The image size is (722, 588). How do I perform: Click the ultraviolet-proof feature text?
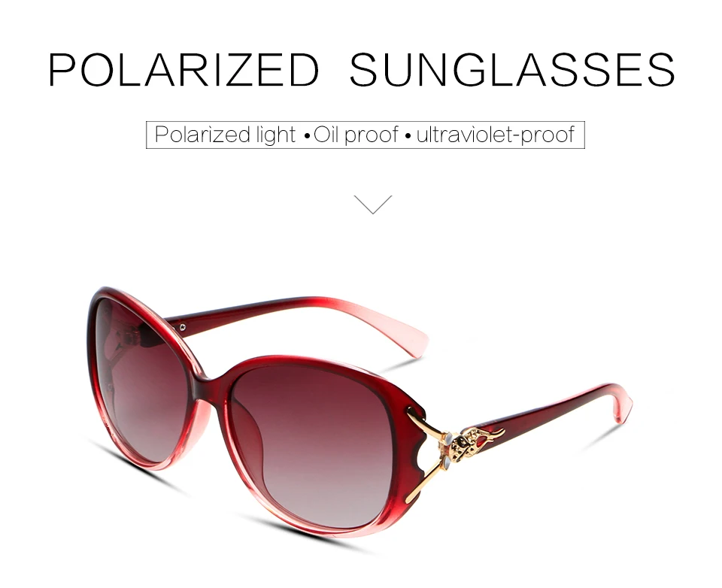pos(495,135)
